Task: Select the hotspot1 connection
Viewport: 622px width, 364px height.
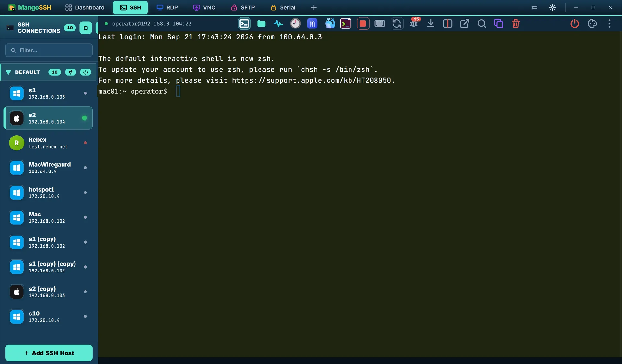Action: 48,193
